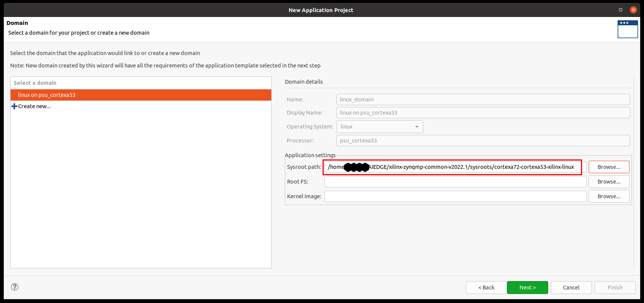
Task: Focus the Sysroot path text field
Action: [x=455, y=167]
